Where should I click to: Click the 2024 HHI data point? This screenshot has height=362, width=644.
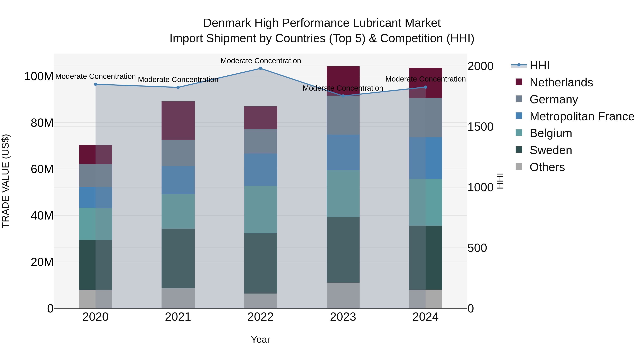pos(426,87)
